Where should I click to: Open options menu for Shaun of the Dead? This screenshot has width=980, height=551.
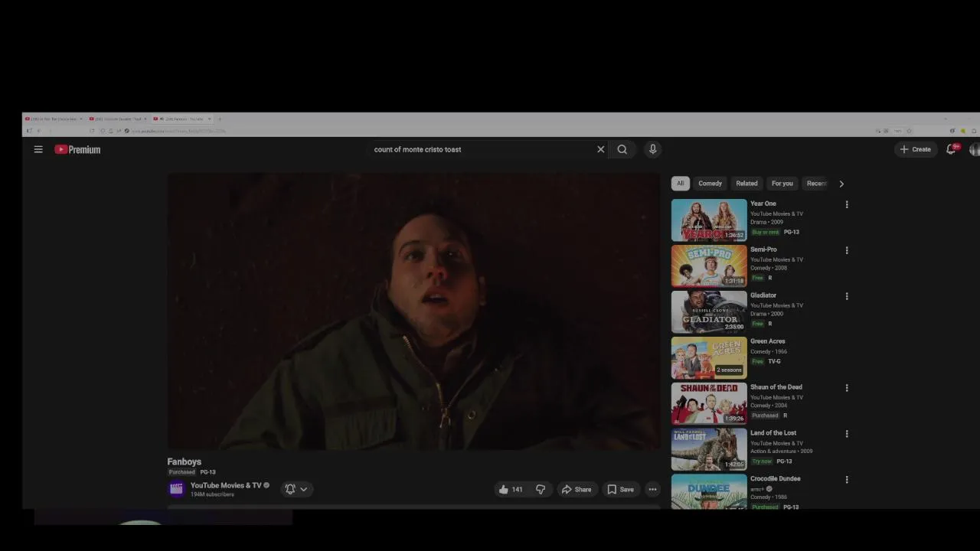[x=847, y=388]
